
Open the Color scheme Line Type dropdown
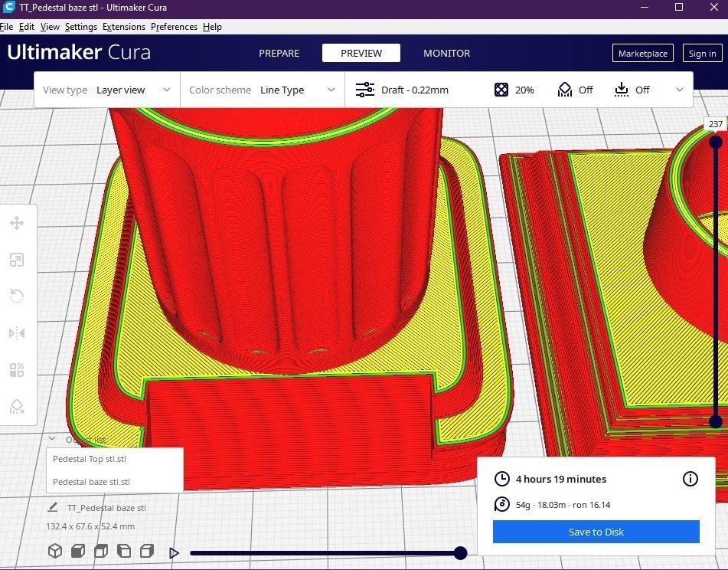coord(263,90)
